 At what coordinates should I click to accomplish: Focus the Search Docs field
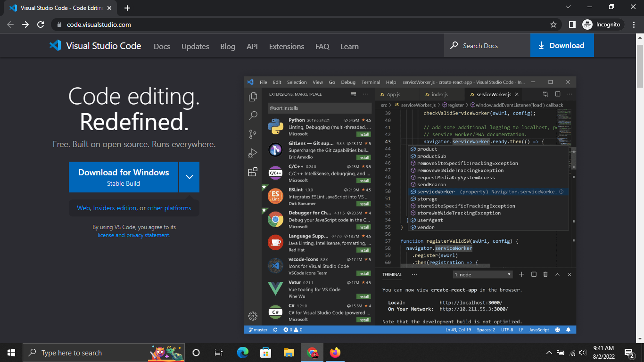click(x=487, y=46)
